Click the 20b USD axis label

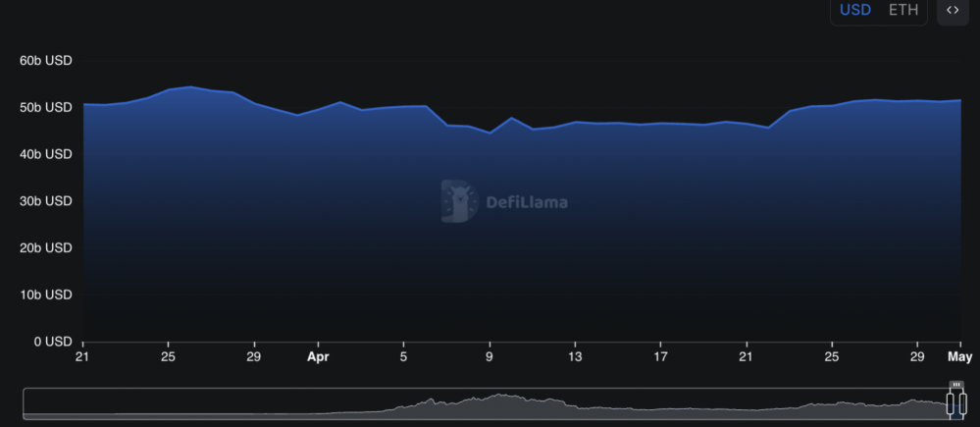[x=46, y=247]
